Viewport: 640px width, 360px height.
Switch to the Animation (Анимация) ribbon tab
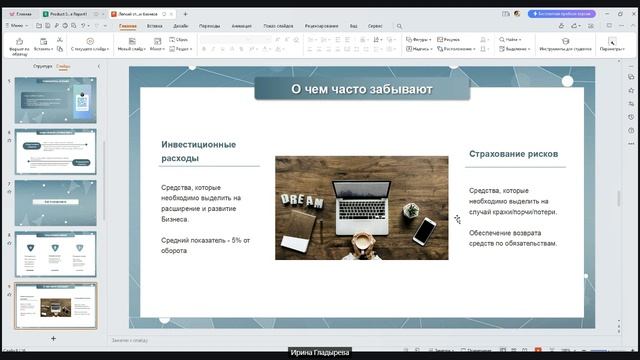[242, 26]
